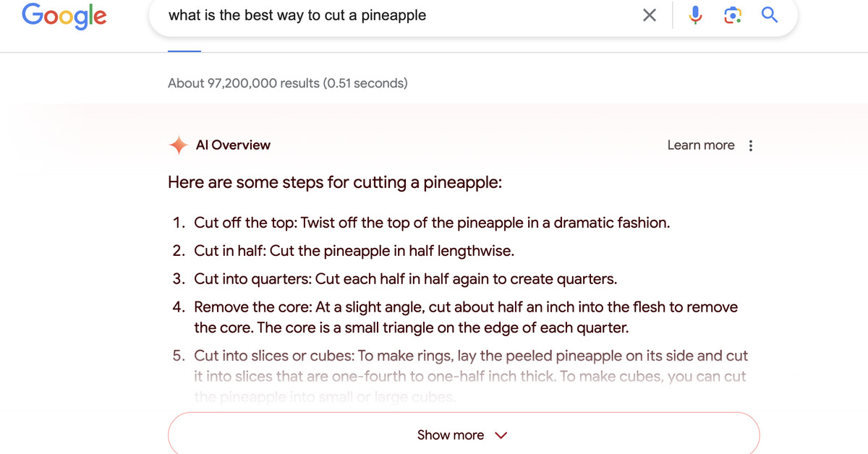Start voice search with the microphone icon
The image size is (868, 454).
pyautogui.click(x=695, y=15)
